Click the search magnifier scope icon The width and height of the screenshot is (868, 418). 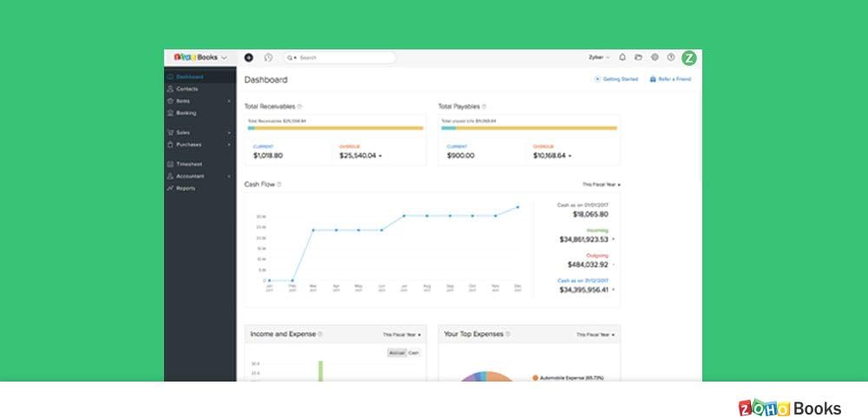point(291,57)
